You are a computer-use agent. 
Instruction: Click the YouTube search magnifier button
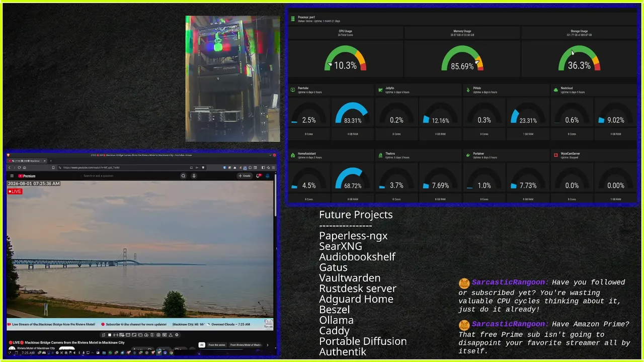[184, 176]
